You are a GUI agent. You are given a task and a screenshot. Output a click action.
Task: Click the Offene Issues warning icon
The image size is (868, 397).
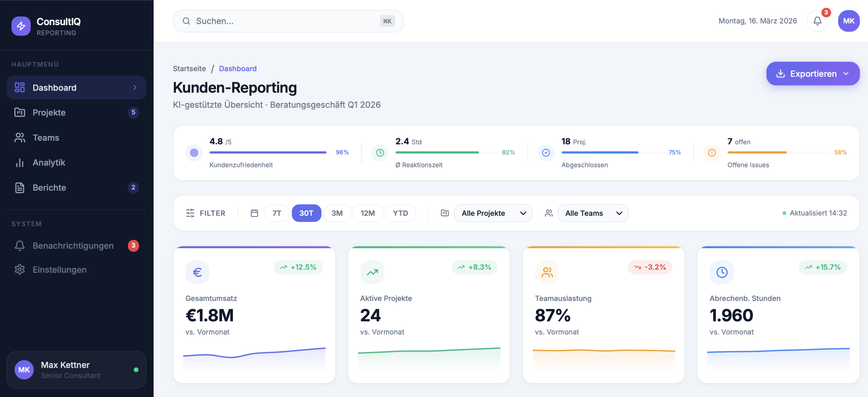click(712, 153)
